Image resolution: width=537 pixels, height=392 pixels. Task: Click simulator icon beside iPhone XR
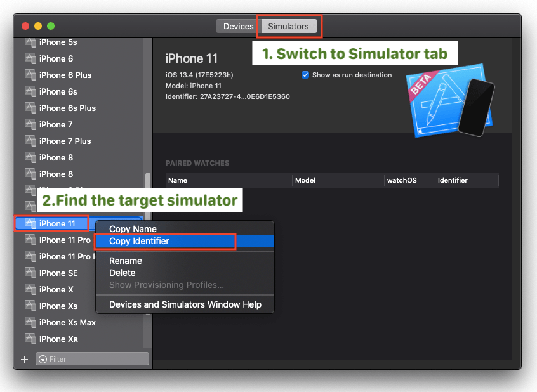30,338
